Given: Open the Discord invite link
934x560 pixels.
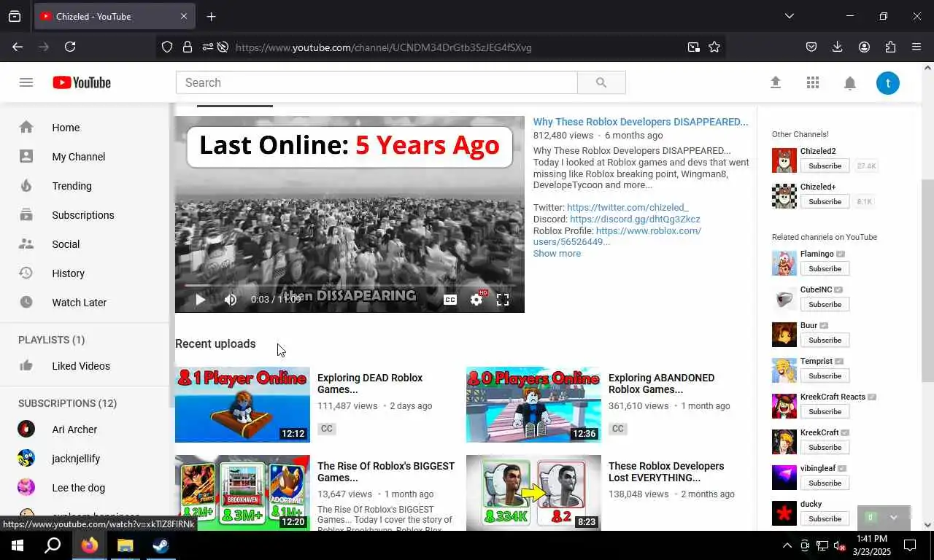Looking at the screenshot, I should (x=635, y=219).
